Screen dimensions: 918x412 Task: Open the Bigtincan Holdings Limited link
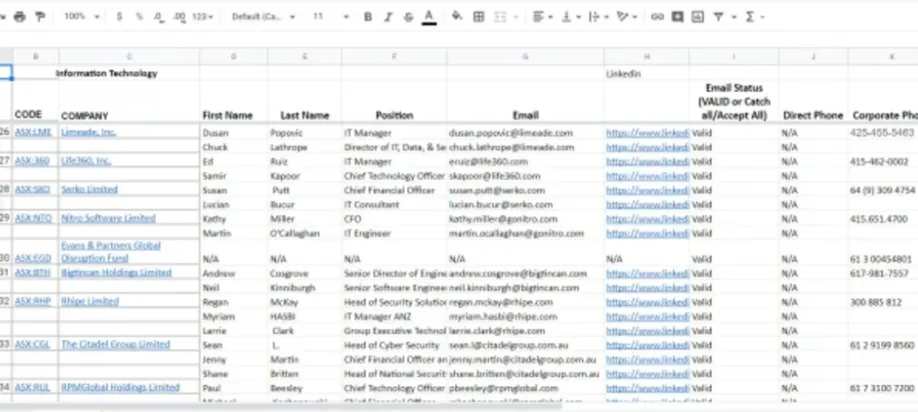click(116, 273)
